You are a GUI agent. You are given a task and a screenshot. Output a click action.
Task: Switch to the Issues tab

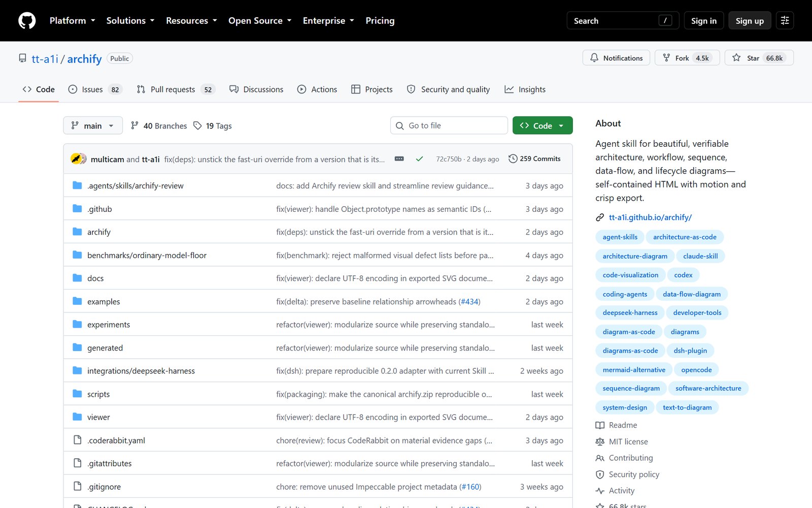coord(95,89)
